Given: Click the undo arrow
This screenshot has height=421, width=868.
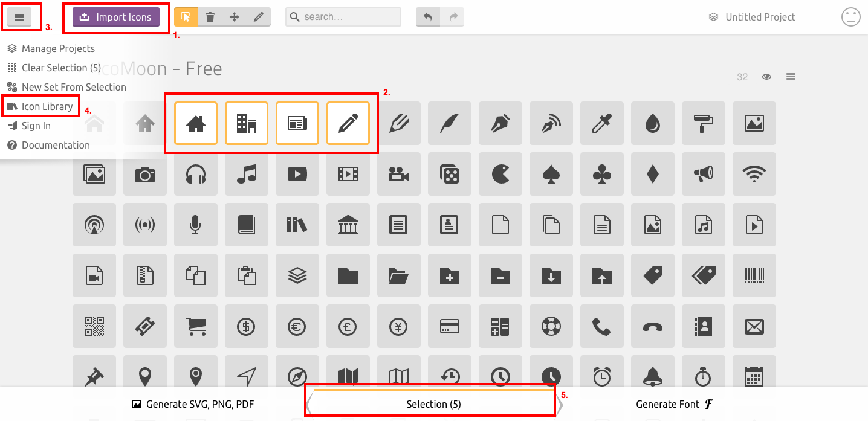Looking at the screenshot, I should 428,17.
